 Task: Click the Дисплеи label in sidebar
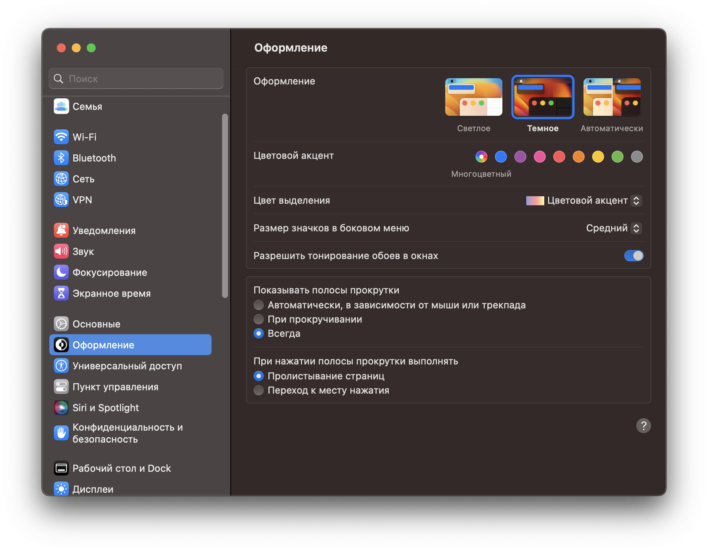coord(93,489)
